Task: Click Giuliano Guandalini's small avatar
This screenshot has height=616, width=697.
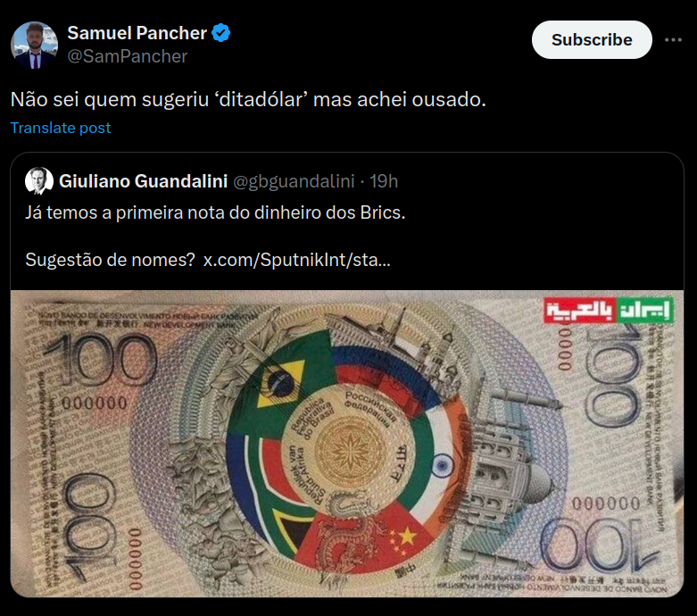Action: [39, 181]
